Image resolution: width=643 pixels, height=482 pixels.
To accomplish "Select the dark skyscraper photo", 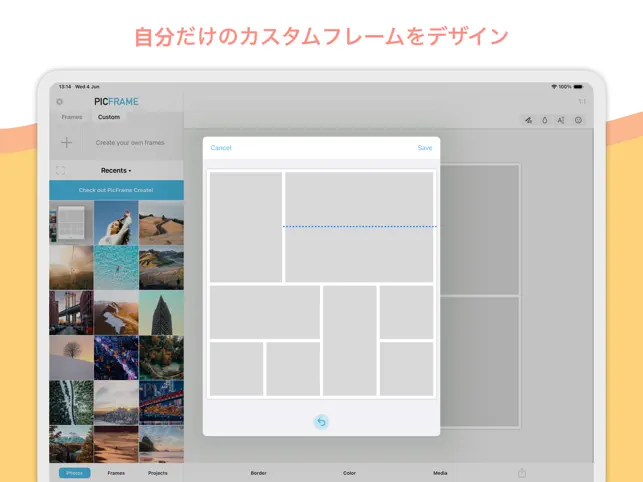I will 161,313.
